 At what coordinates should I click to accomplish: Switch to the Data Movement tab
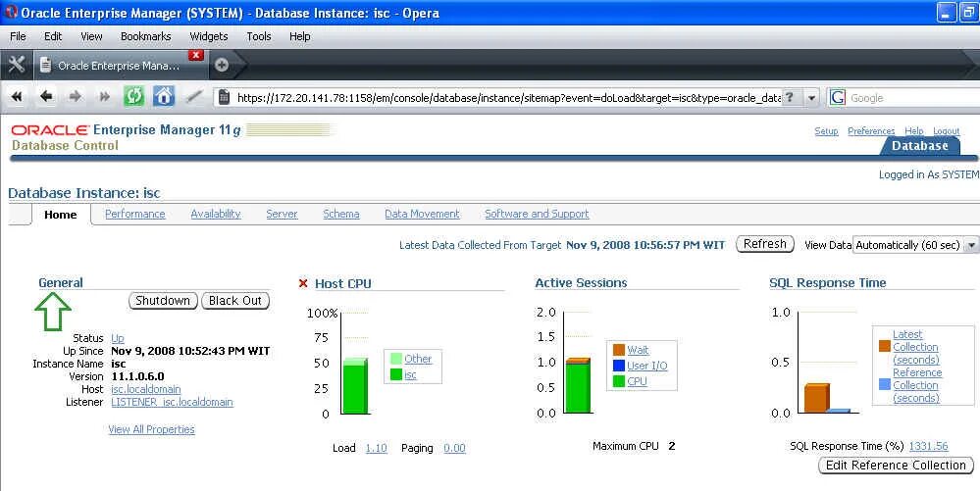click(422, 214)
